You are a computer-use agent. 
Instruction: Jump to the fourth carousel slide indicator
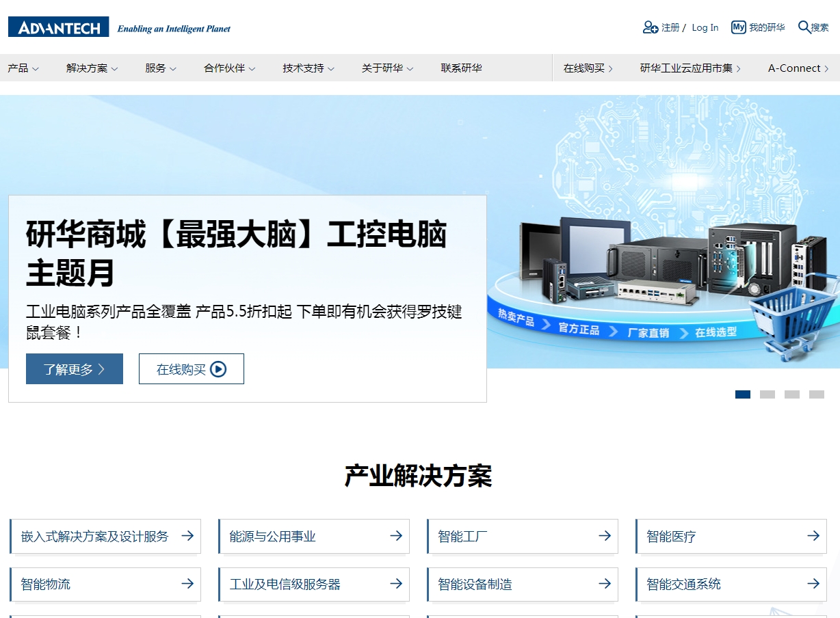[817, 394]
